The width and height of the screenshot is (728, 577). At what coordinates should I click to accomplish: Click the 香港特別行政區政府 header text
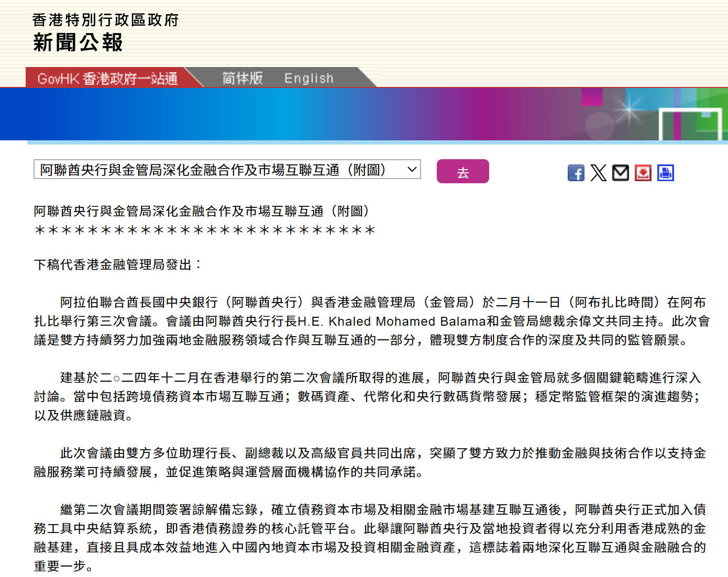click(105, 20)
